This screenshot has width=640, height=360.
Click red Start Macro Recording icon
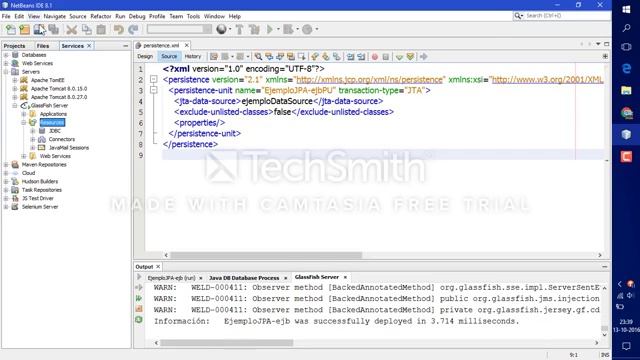click(x=375, y=57)
